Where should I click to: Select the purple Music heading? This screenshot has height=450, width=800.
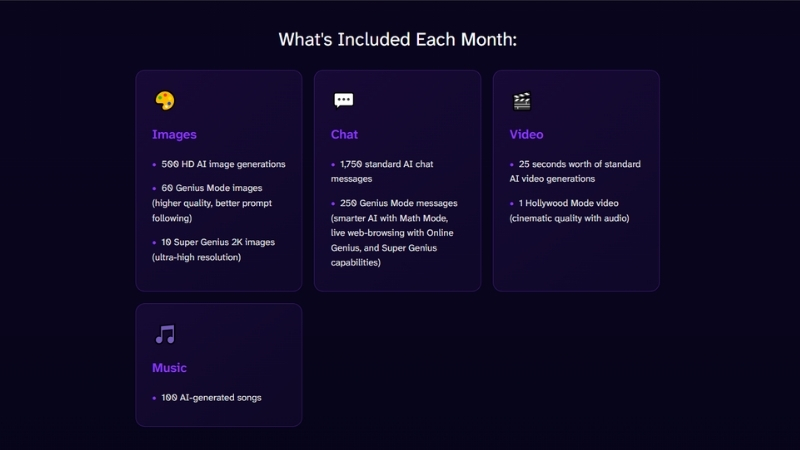(x=169, y=368)
